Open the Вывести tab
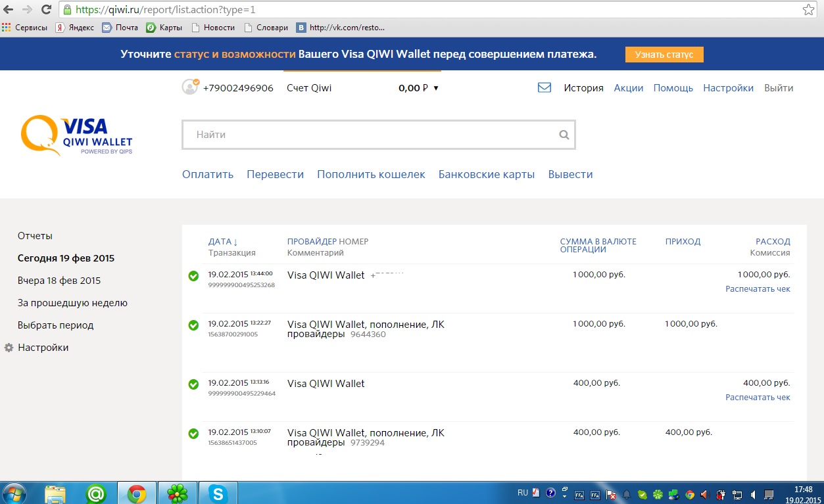 tap(571, 174)
